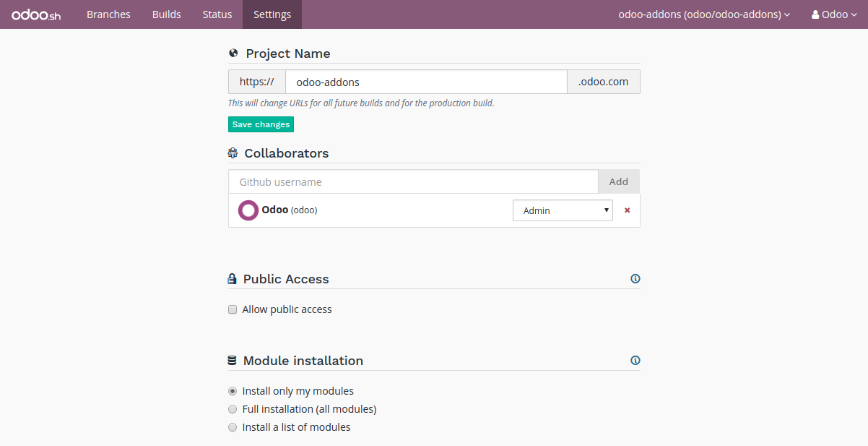Switch to the Builds tab

pyautogui.click(x=167, y=14)
